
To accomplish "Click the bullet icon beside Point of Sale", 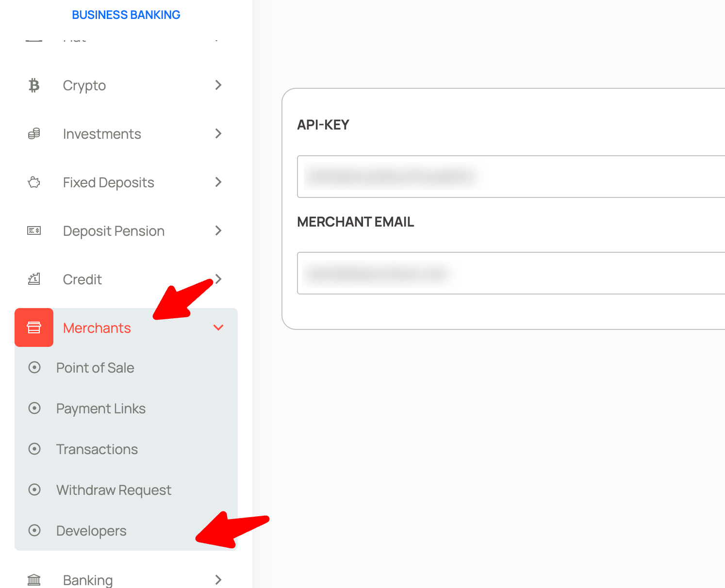I will (34, 368).
